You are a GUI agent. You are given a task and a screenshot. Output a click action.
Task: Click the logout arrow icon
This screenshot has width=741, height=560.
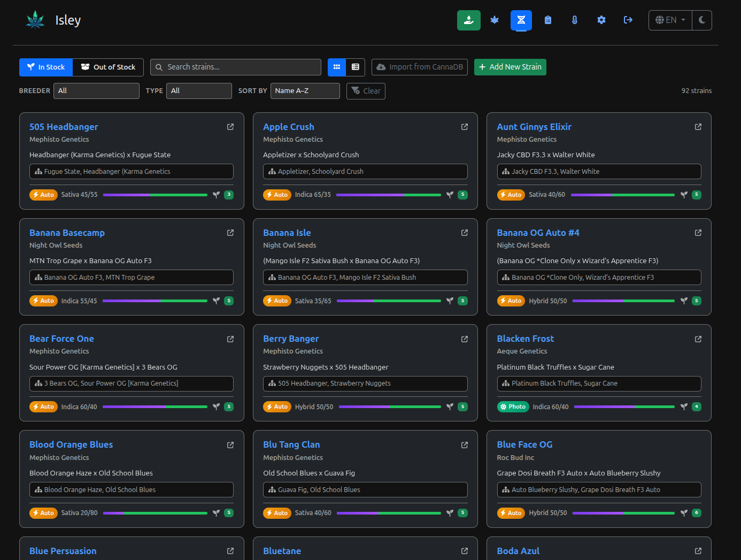[628, 20]
